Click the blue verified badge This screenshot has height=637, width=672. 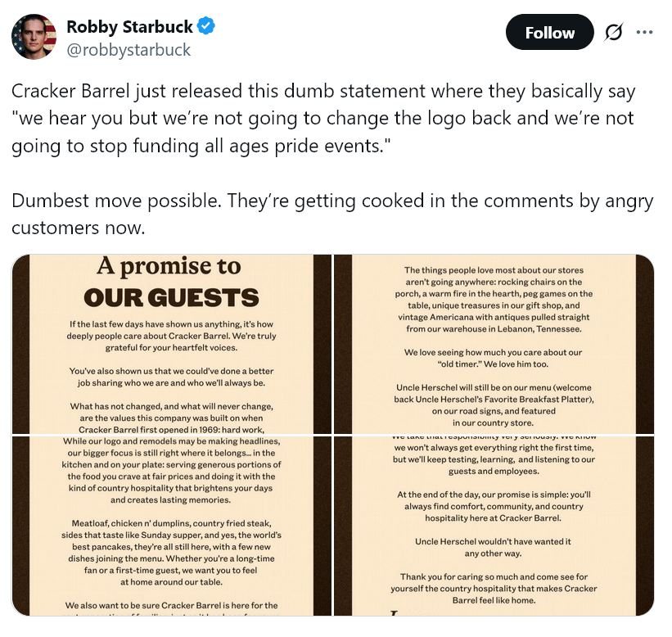pos(208,27)
